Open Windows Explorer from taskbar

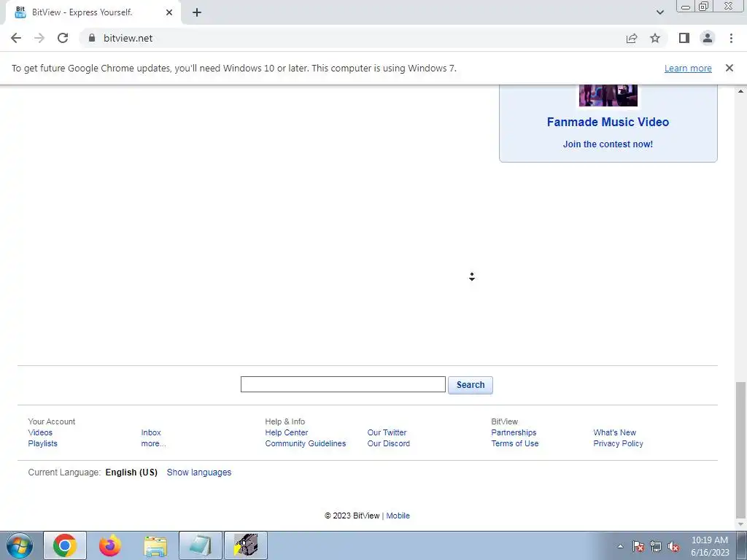point(155,545)
